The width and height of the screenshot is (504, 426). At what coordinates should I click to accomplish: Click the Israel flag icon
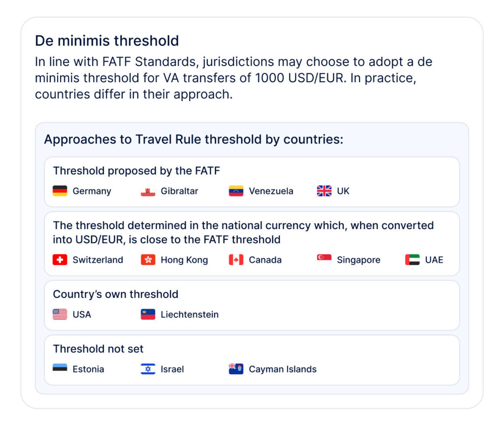coord(148,369)
